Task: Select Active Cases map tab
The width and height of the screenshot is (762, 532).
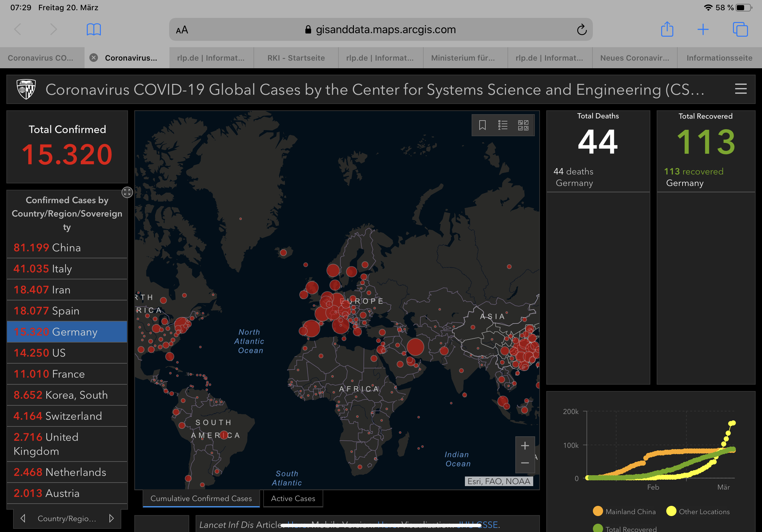Action: point(293,498)
